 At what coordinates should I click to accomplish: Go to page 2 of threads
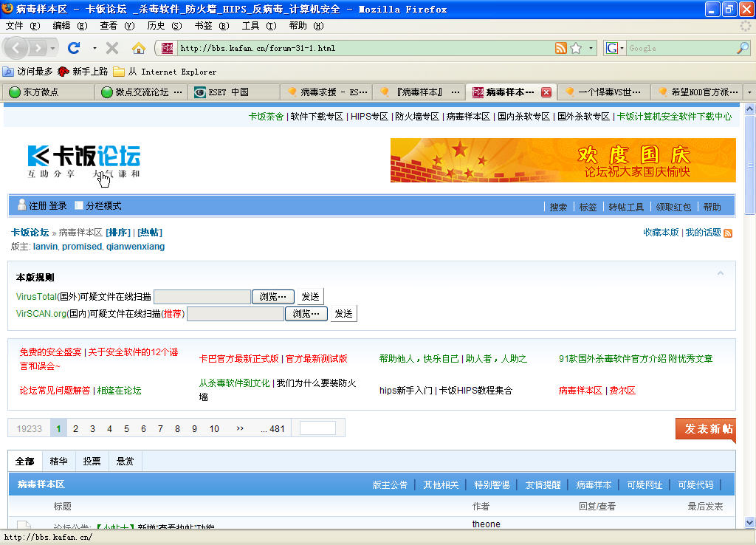pos(76,429)
